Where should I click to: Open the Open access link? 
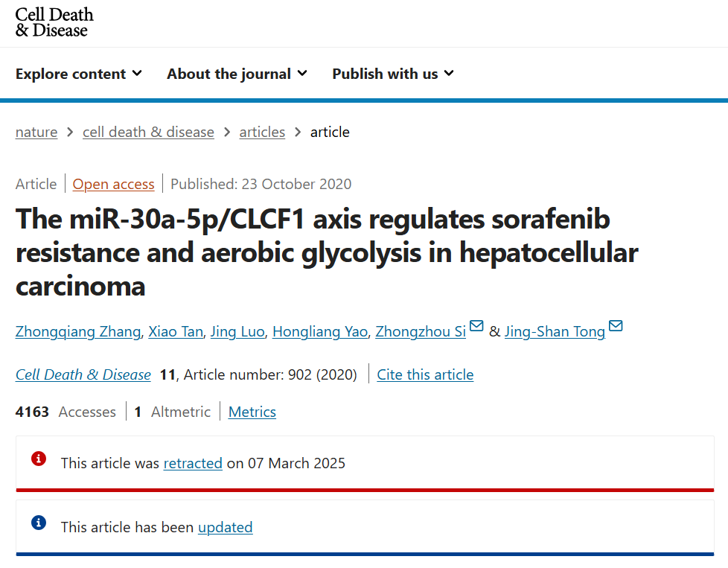click(x=113, y=185)
